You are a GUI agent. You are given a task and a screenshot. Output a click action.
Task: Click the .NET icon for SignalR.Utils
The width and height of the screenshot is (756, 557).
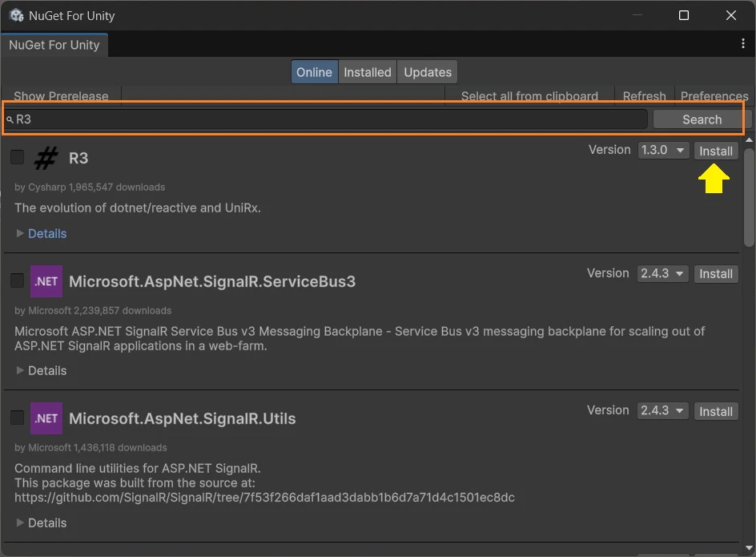(46, 418)
